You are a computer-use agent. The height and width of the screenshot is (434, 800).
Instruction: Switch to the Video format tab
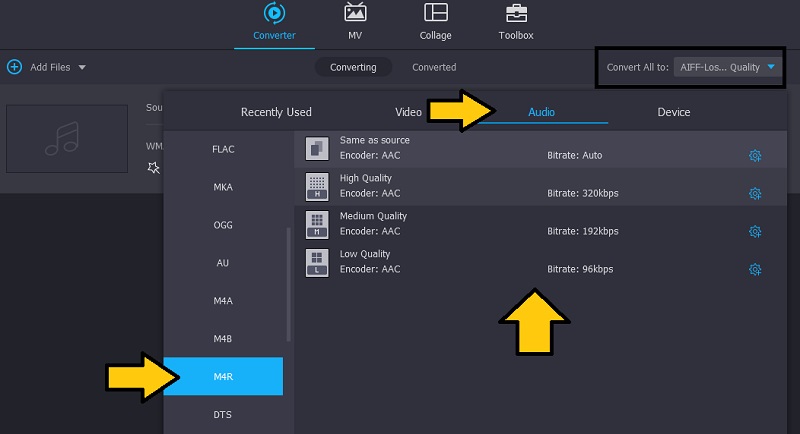(408, 112)
